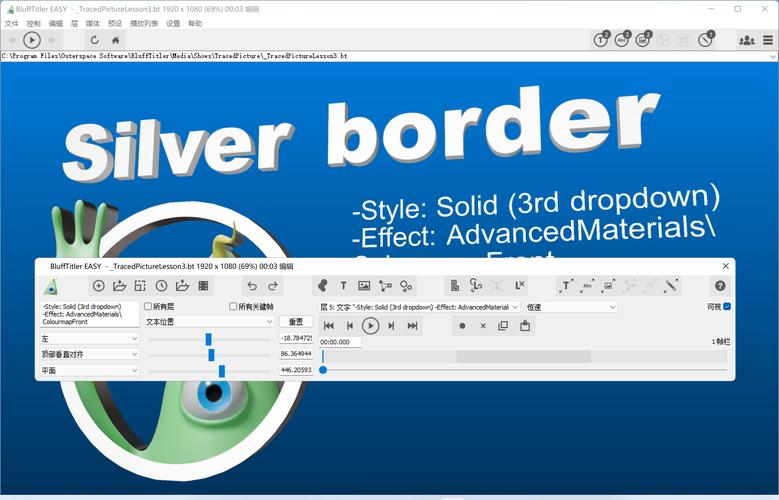Open the 顶部垂直对齐 dropdown
Viewport: 779px width, 500px height.
coord(89,354)
